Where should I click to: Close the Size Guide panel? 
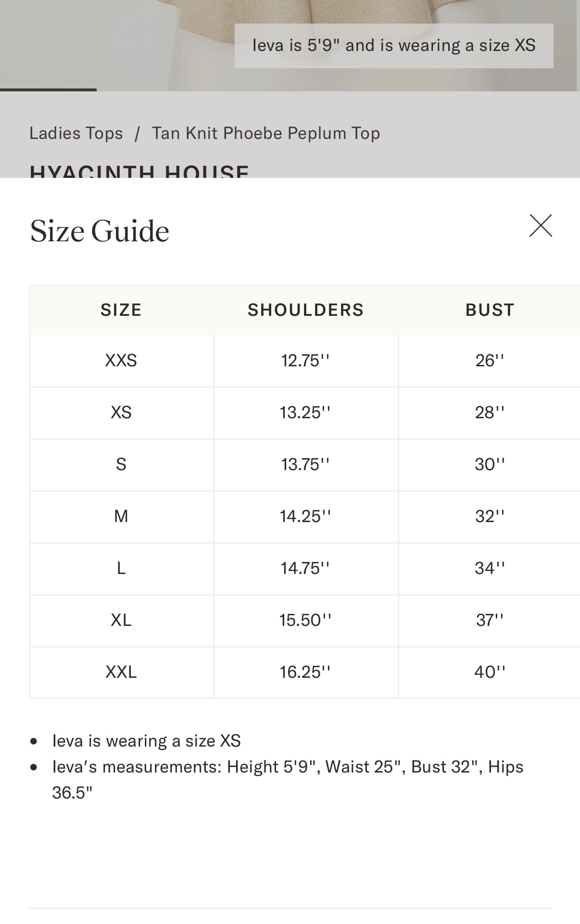click(541, 225)
